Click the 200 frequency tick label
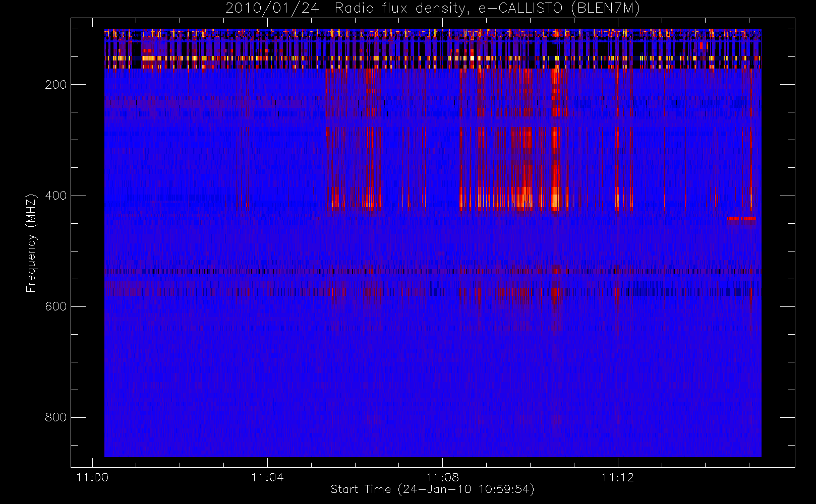 coord(56,85)
